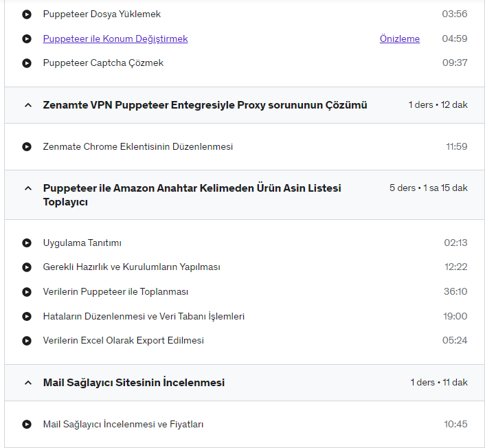Select the Zenamte VPN Puppeteer Entegresiyle section title
485x448 pixels.
click(x=205, y=105)
